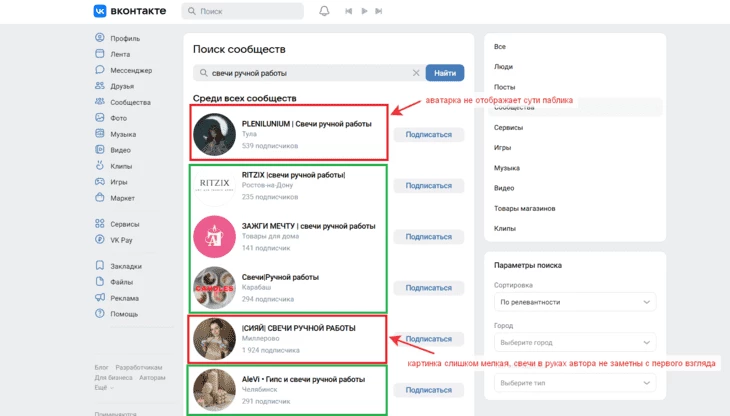Screen dimensions: 730x416
Task: Subscribe to Свечи|Ручной работы from Карабаш
Action: (428, 288)
